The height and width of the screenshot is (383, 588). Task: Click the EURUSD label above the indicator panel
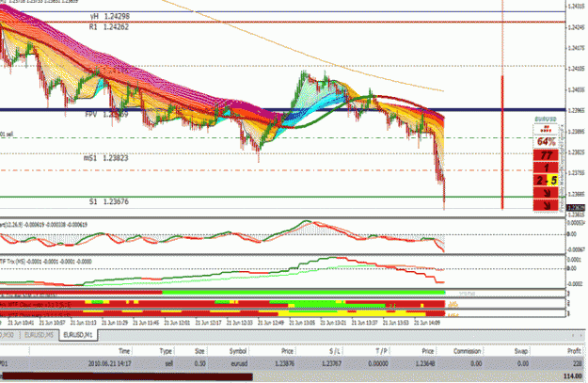(546, 119)
